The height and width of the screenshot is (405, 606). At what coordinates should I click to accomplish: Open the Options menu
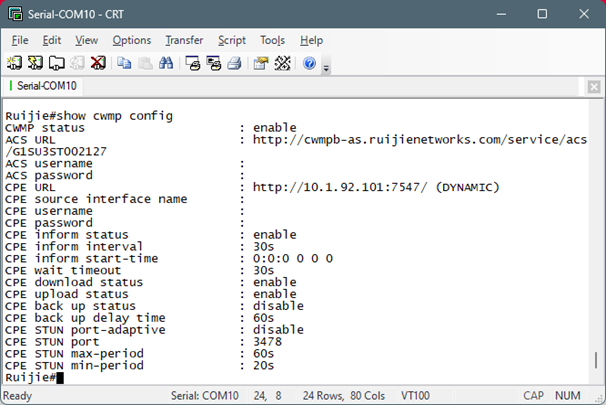(132, 40)
